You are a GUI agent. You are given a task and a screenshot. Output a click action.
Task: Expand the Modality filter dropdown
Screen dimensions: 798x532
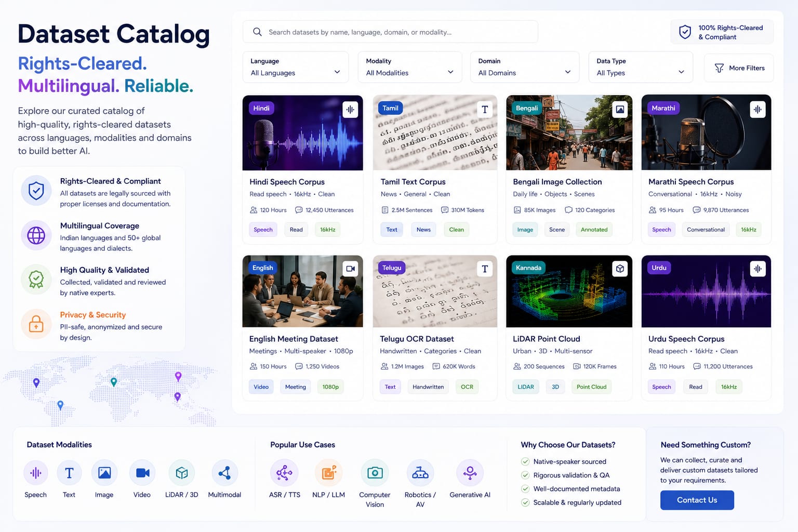point(410,67)
